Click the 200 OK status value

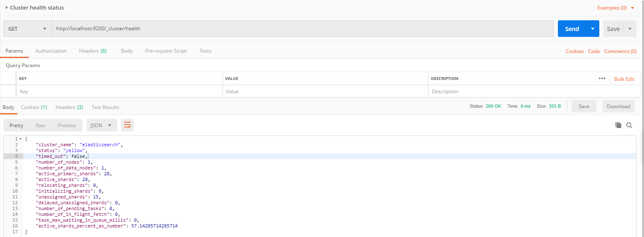pos(493,106)
